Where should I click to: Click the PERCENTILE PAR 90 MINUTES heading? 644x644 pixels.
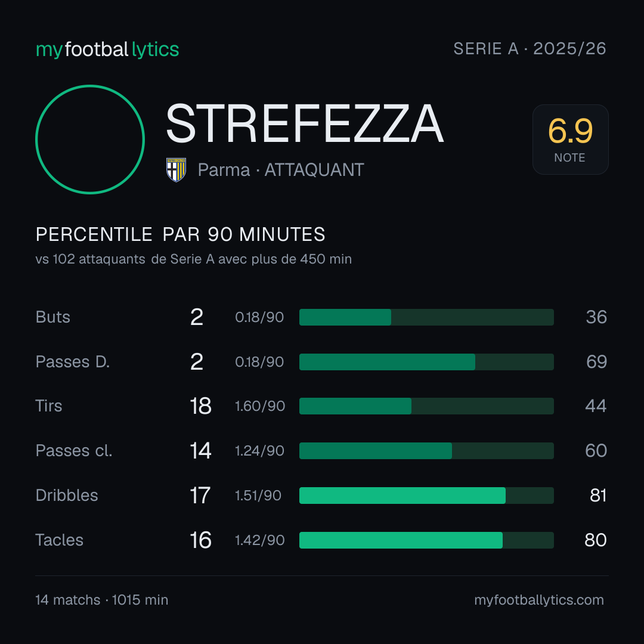[x=180, y=234]
